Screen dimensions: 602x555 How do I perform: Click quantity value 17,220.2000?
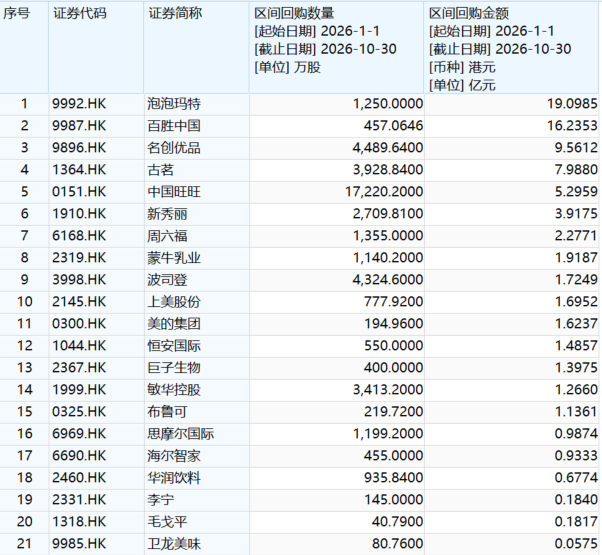click(x=384, y=192)
